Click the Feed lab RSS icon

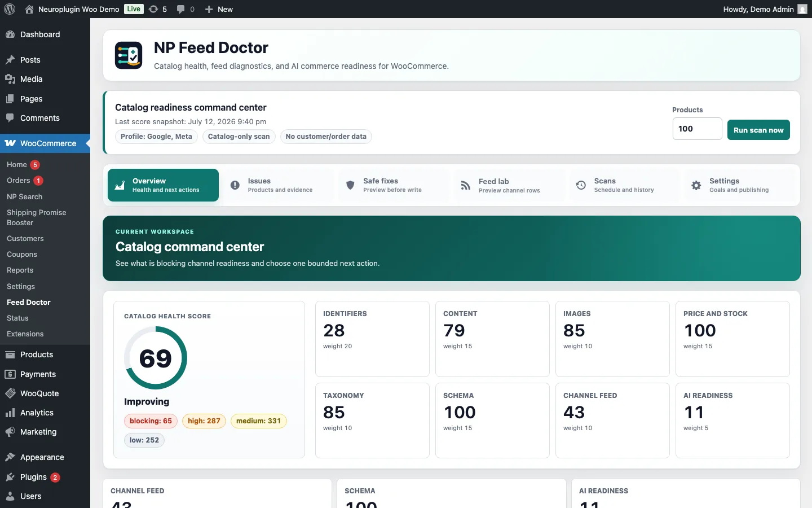[466, 186]
